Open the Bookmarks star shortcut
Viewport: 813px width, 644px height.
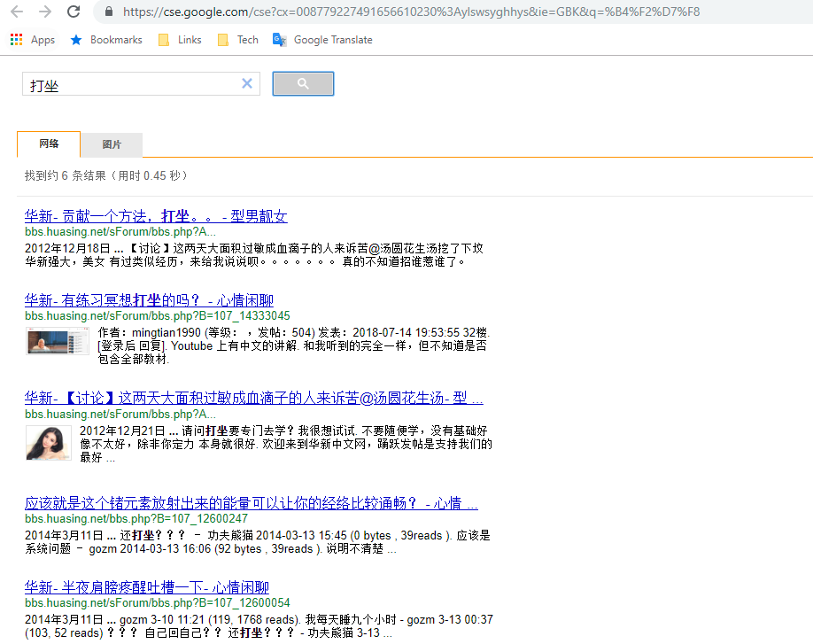click(x=75, y=40)
